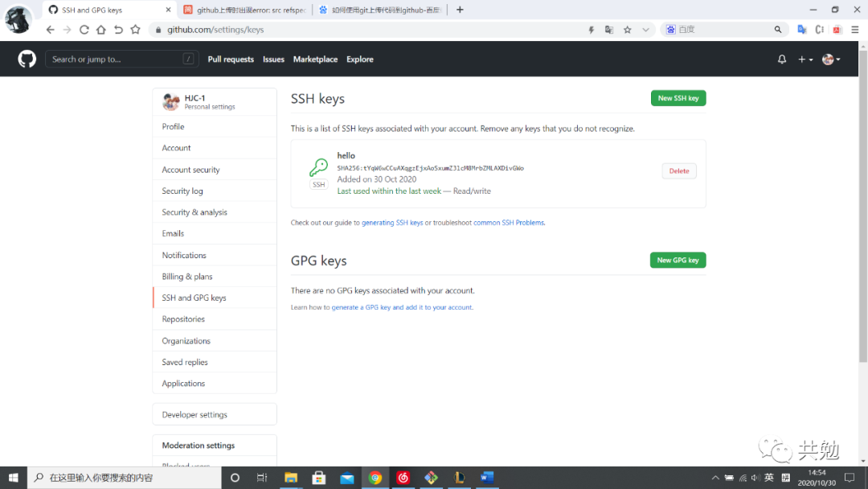The image size is (868, 489).
Task: Open Security & analysis in sidebar
Action: pyautogui.click(x=215, y=212)
